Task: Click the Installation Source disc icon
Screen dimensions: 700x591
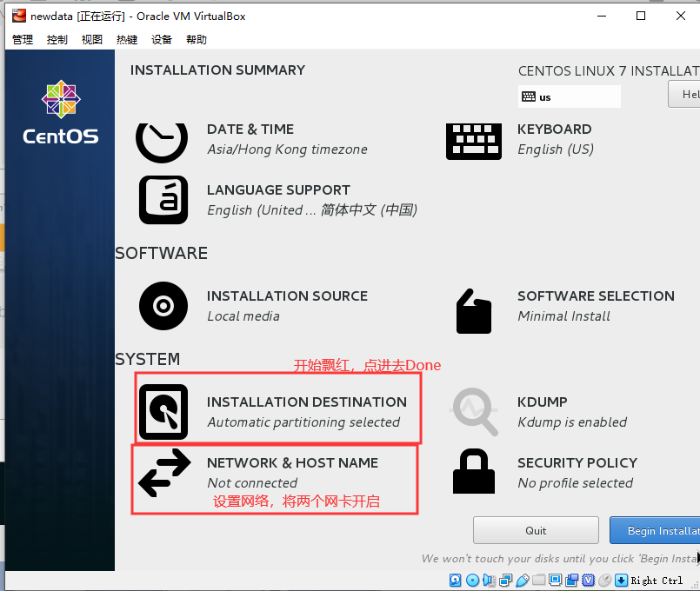Action: [163, 305]
